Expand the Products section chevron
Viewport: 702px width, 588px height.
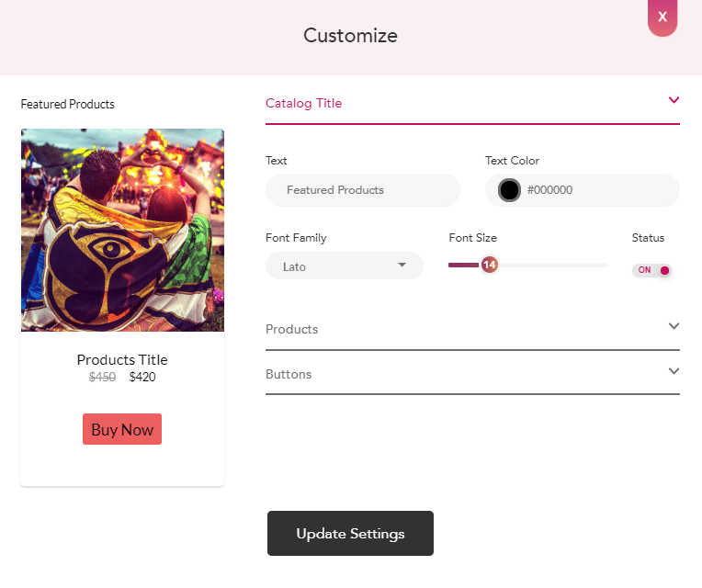674,326
